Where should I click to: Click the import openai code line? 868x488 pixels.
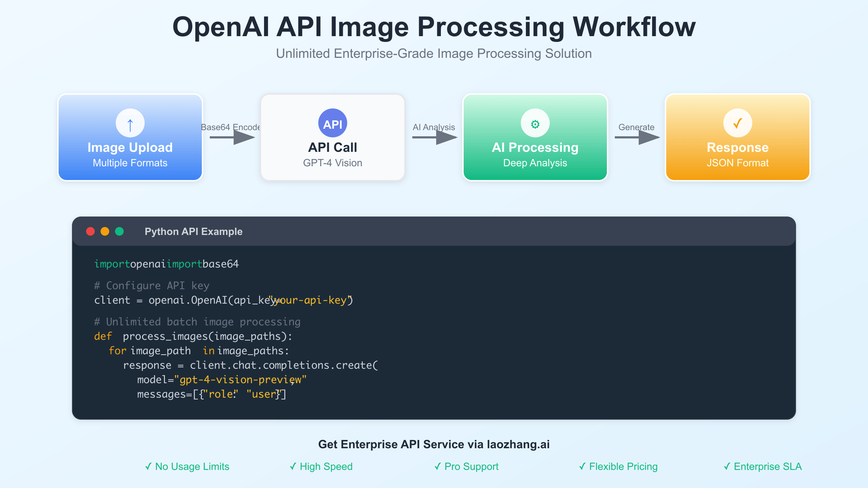(166, 264)
